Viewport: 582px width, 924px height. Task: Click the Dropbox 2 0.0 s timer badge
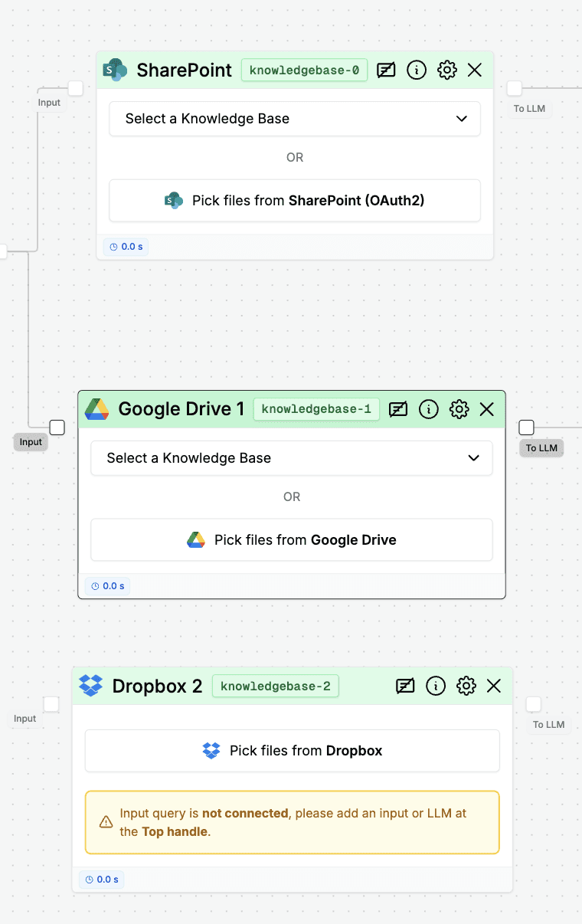point(102,879)
